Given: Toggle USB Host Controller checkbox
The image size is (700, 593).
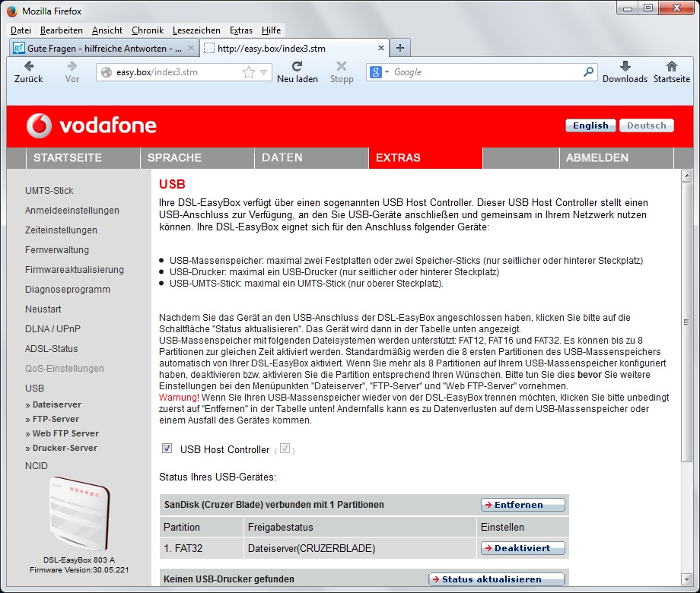Looking at the screenshot, I should 167,448.
